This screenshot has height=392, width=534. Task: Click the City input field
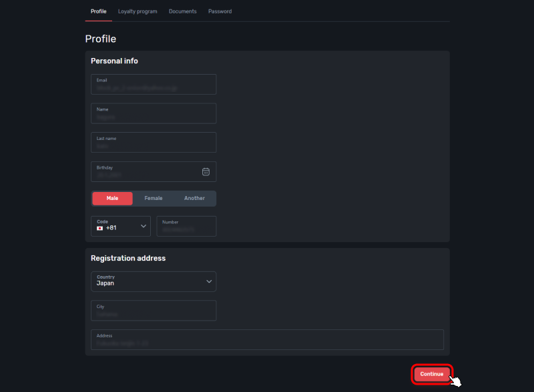(154, 311)
